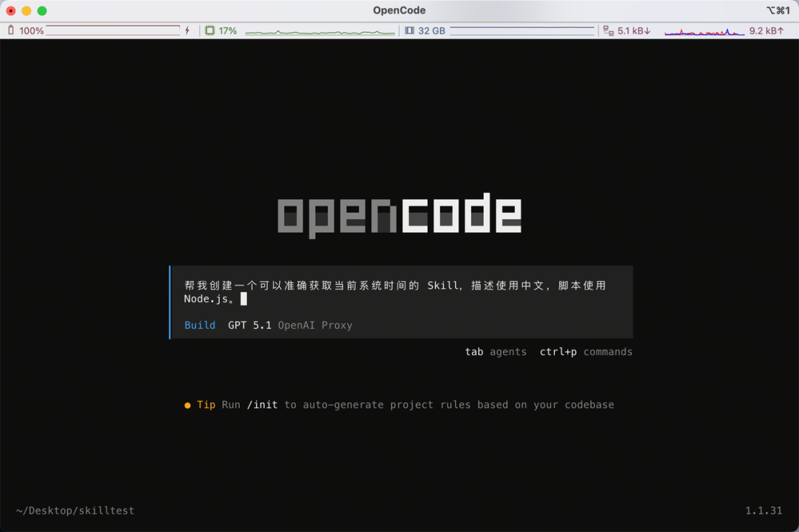
Task: Click the CPU usage graph line
Action: coord(320,32)
